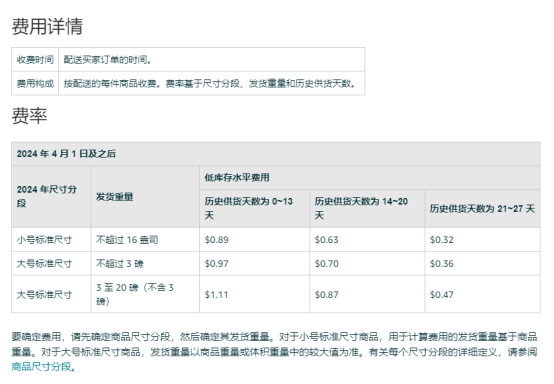Click the 配送买家订单的时间 cell
This screenshot has height=384, width=554.
click(x=212, y=59)
